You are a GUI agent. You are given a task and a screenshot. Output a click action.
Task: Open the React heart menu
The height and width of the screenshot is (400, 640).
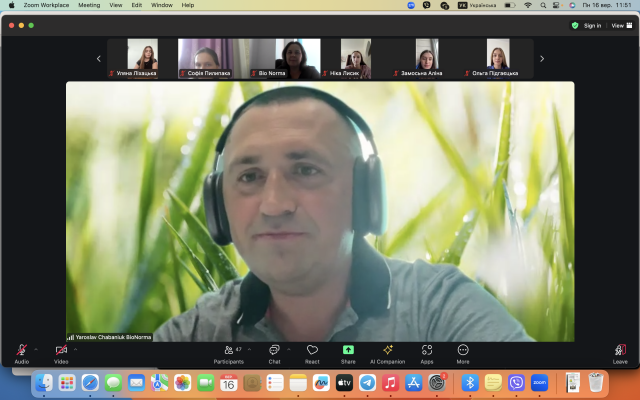(312, 354)
